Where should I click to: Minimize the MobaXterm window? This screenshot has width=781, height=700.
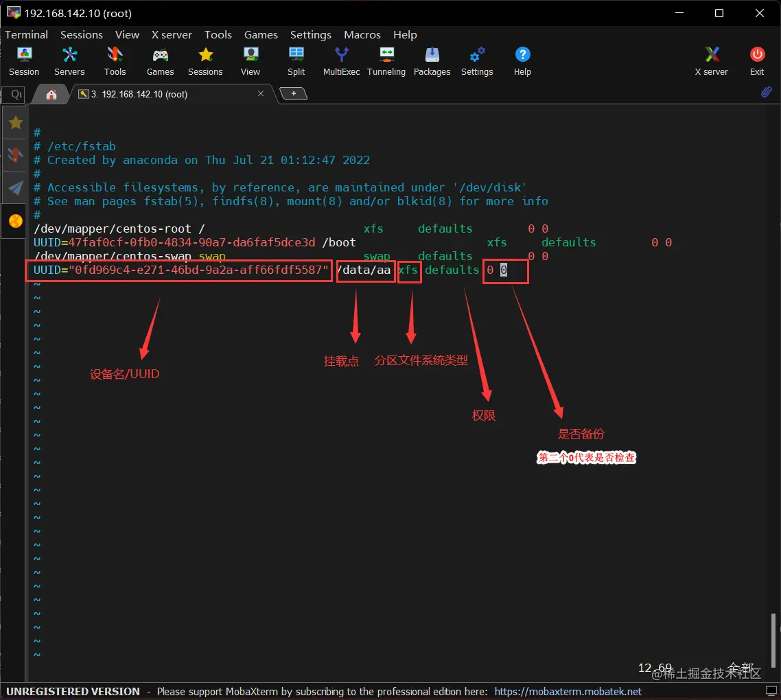pos(679,13)
